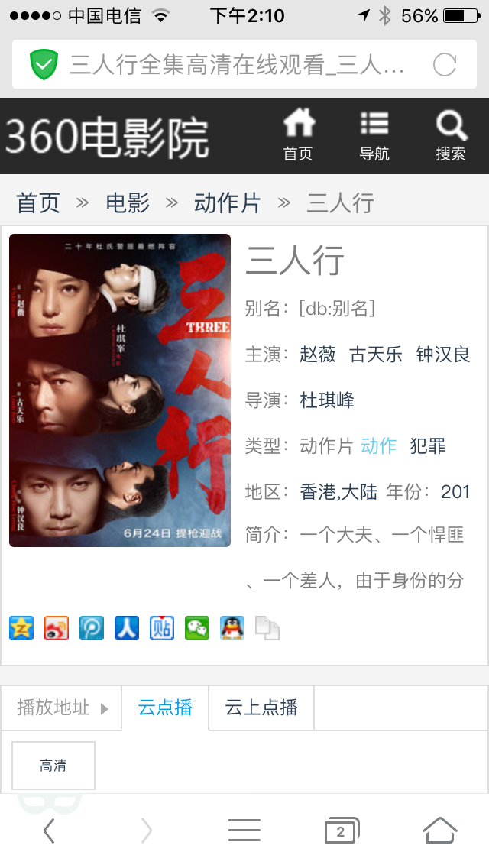Open the 搜索 magnifier icon
Viewport: 489px width, 868px height.
point(450,135)
